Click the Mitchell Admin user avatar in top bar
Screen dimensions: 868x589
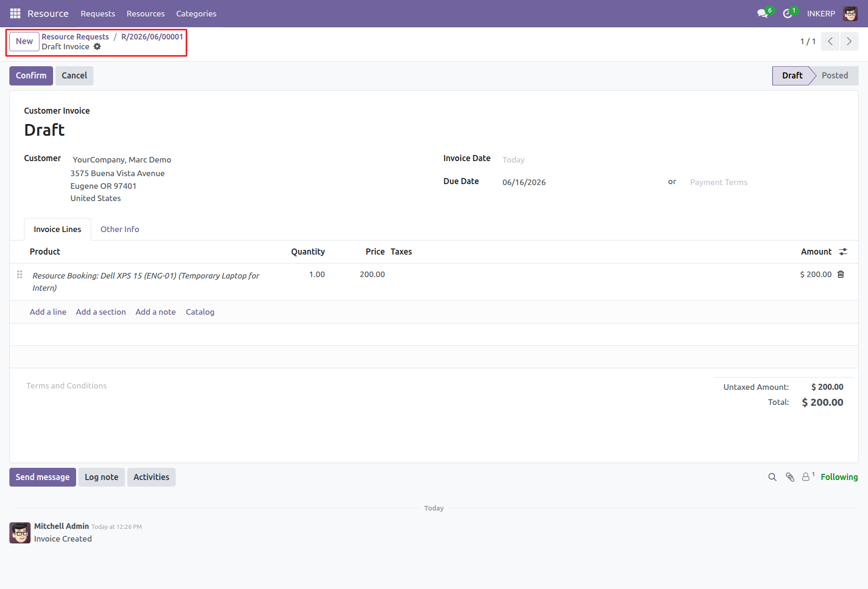coord(850,14)
